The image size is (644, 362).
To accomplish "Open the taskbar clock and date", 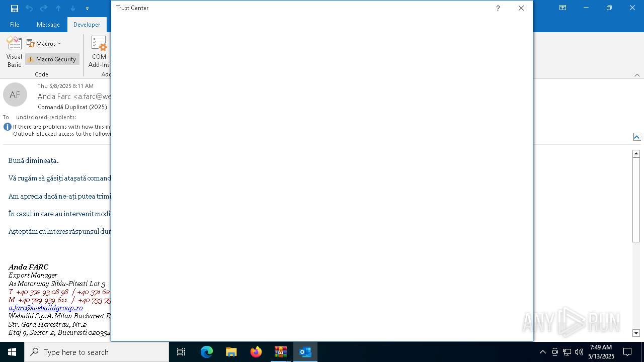I will tap(601, 352).
